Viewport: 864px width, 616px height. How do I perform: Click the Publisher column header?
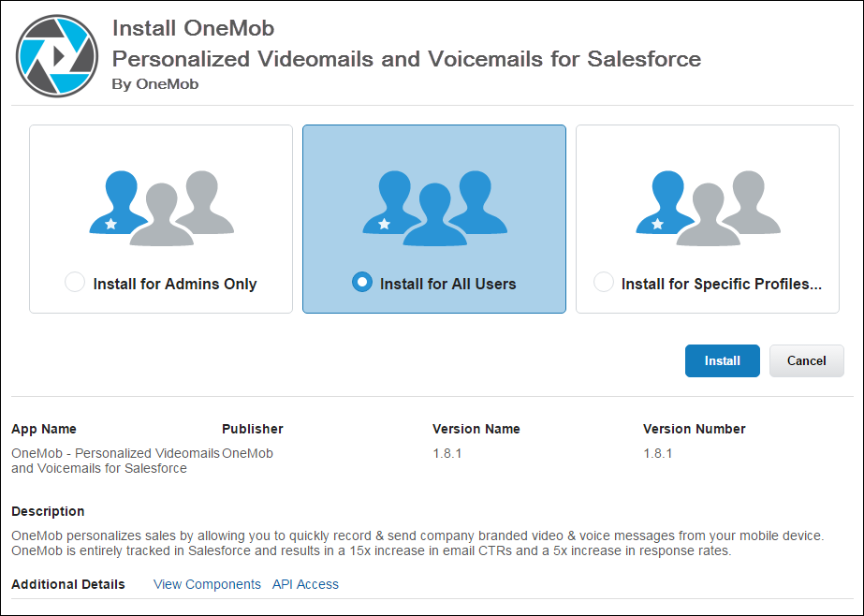tap(253, 429)
